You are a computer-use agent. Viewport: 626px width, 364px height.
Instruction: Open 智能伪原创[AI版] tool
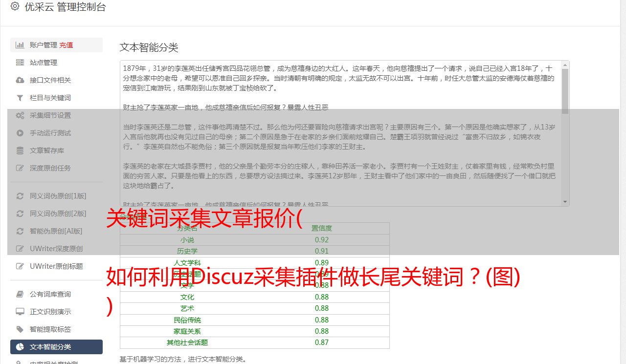click(x=56, y=231)
